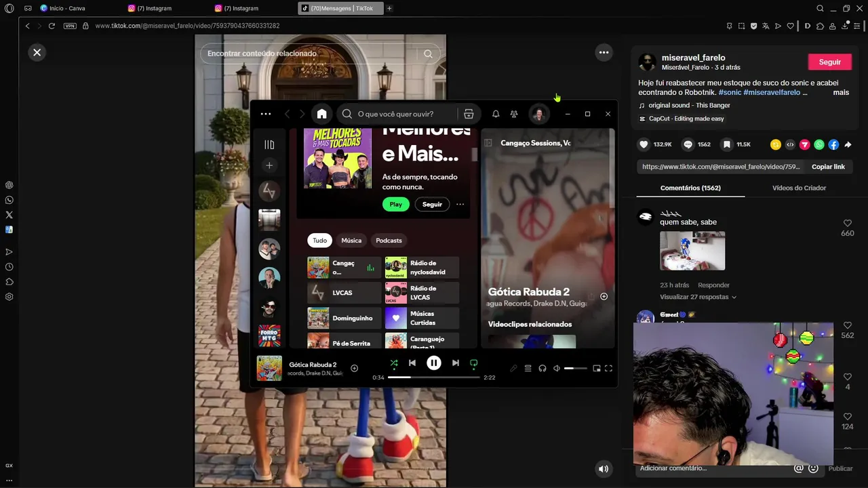Toggle shuffle in Spotify player
The image size is (868, 488).
pyautogui.click(x=394, y=363)
